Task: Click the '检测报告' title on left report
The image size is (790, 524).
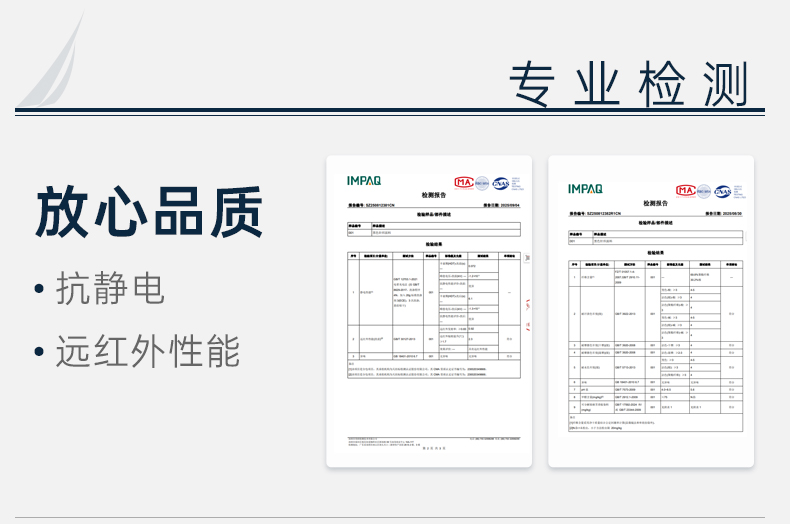Action: [x=434, y=195]
